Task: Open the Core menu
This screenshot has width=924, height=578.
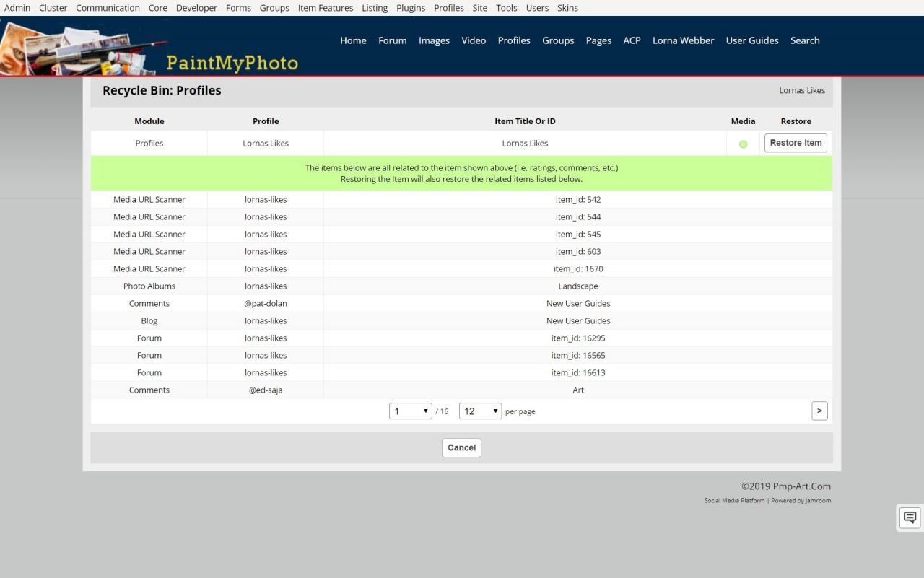Action: coord(158,8)
